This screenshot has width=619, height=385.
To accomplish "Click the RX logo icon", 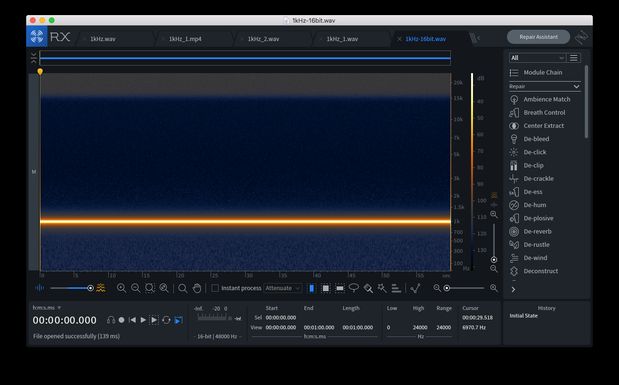I will click(37, 37).
